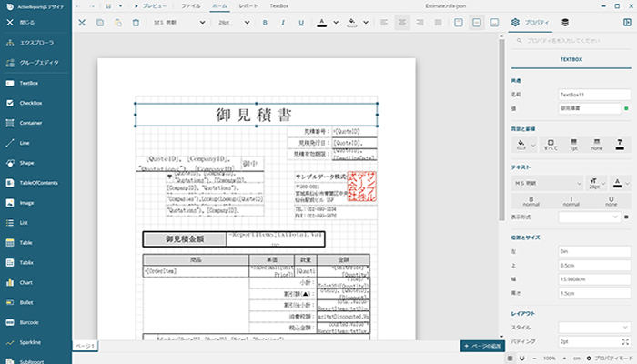The height and width of the screenshot is (364, 637).
Task: Click the Delete trash icon
Action: click(x=136, y=23)
